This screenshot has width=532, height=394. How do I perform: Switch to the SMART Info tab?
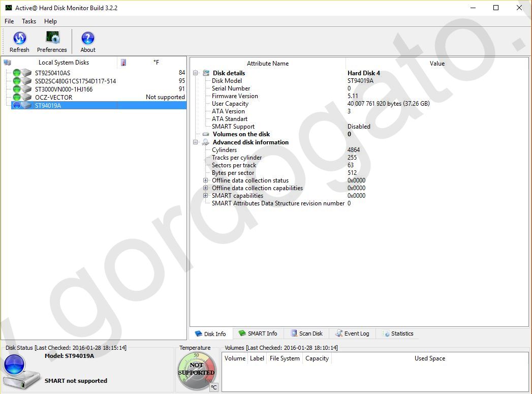258,334
